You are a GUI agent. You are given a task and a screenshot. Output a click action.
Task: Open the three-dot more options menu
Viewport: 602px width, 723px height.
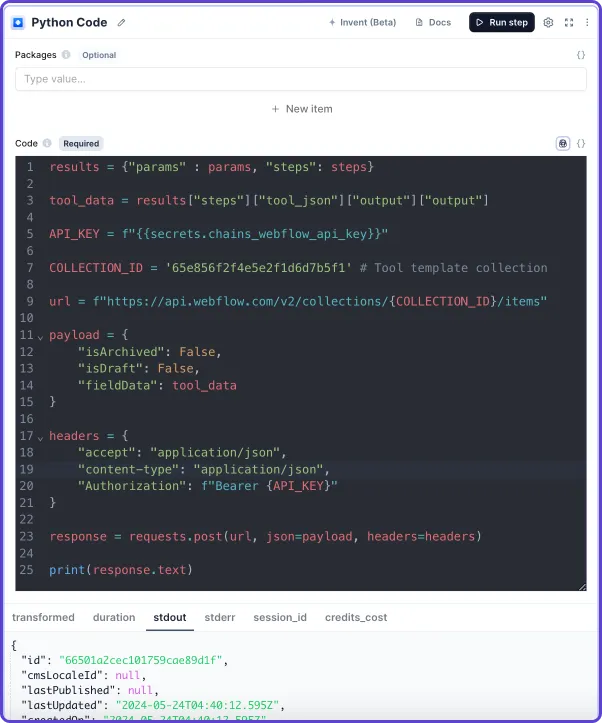coord(587,22)
